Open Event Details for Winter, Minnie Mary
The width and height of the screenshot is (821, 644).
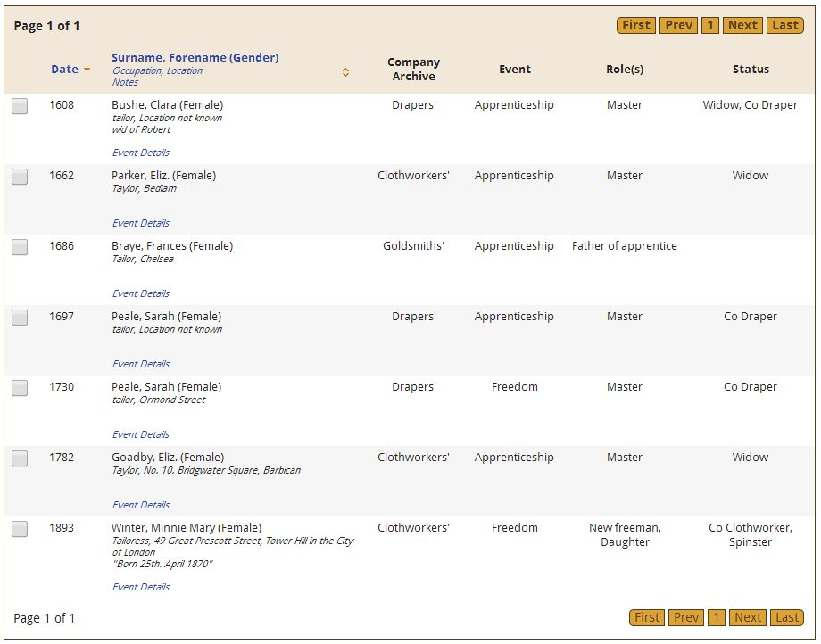click(x=140, y=587)
